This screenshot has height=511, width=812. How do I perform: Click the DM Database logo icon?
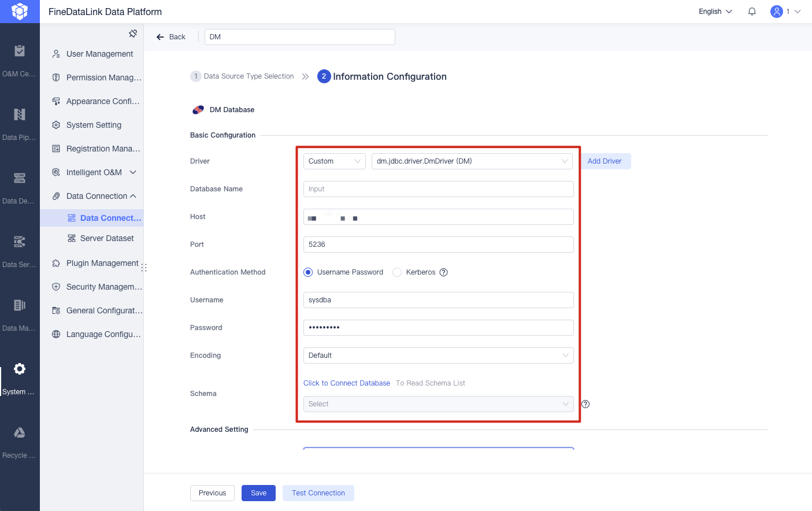click(198, 110)
